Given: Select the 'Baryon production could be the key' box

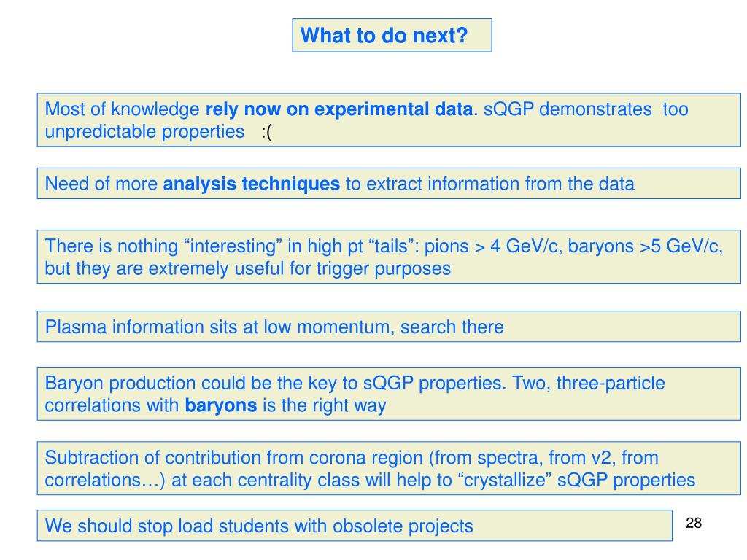Looking at the screenshot, I should click(389, 394).
